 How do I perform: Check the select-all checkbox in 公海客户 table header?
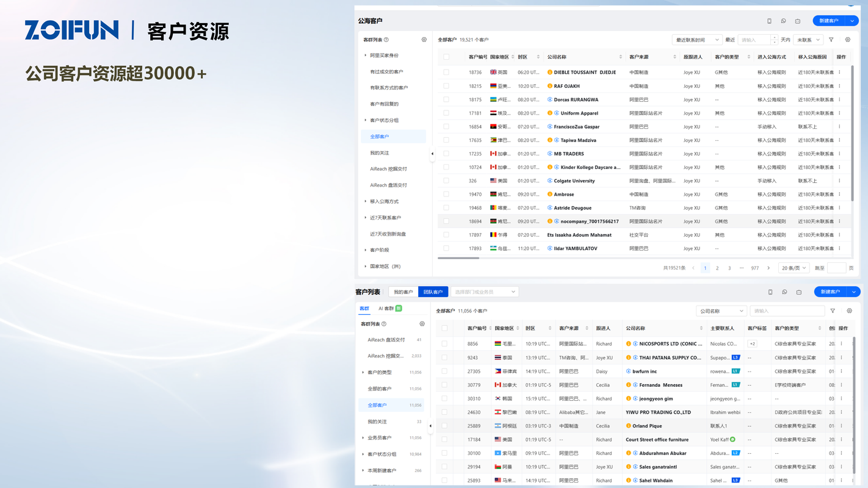click(446, 57)
